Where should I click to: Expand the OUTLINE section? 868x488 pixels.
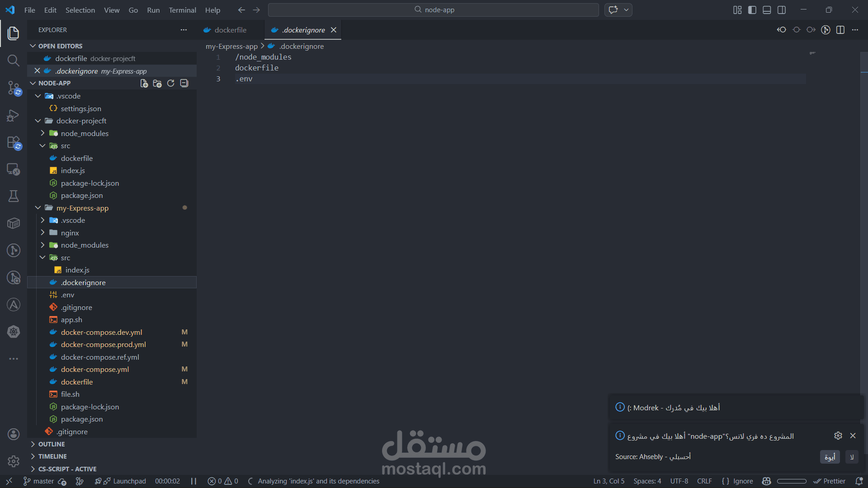coord(52,444)
